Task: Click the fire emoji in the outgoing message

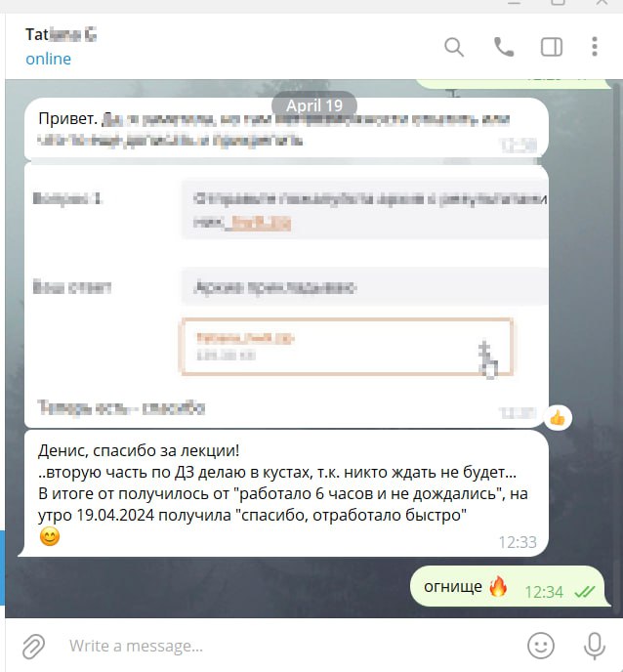Action: pyautogui.click(x=498, y=586)
